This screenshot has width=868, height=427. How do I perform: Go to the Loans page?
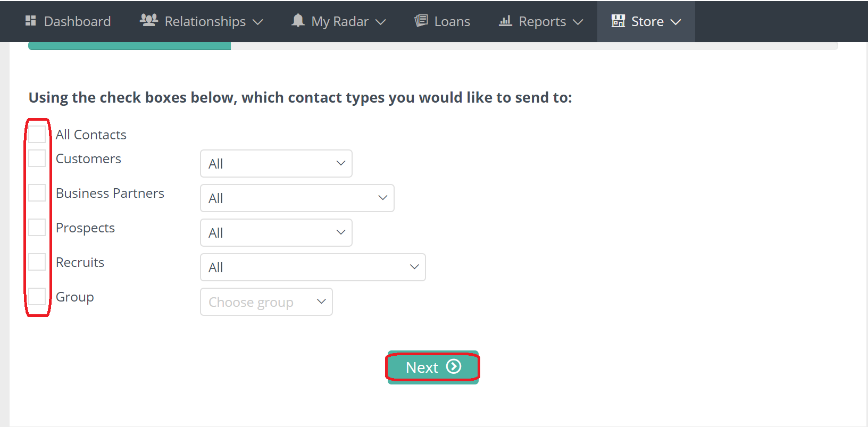452,21
